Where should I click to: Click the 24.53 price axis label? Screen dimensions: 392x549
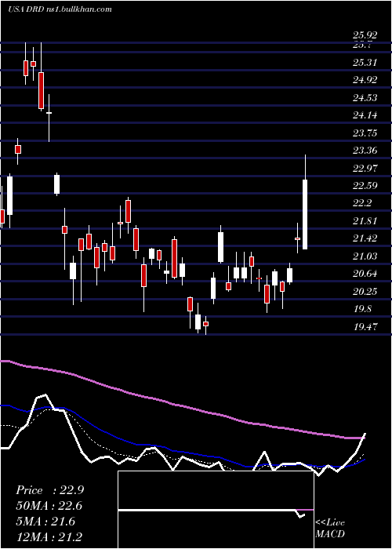(x=365, y=98)
